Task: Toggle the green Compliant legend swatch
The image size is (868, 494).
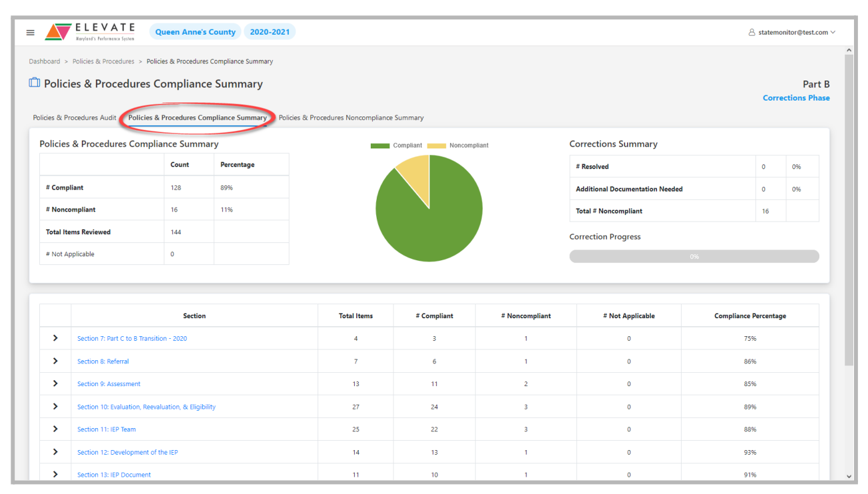Action: pos(379,145)
